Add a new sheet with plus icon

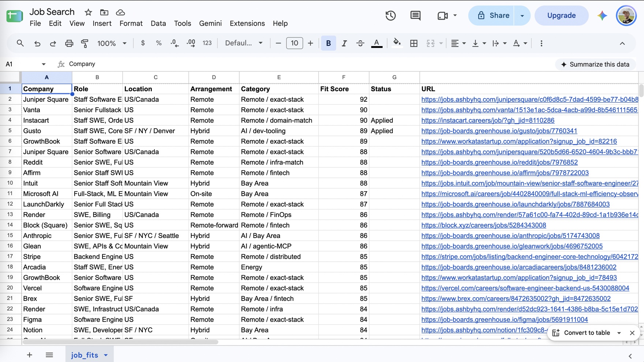(x=29, y=355)
